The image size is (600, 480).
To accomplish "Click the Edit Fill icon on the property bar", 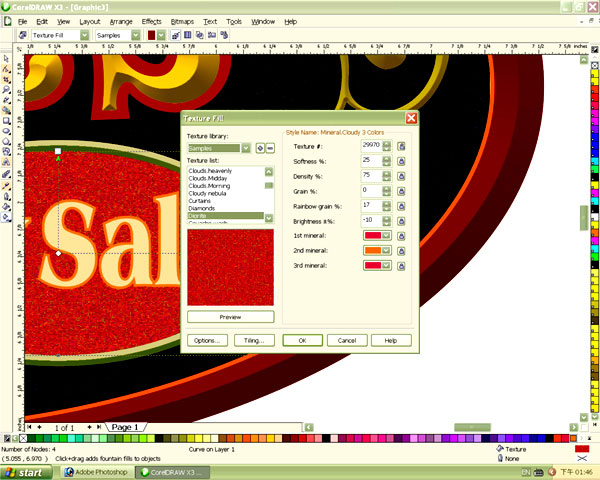I will click(23, 35).
